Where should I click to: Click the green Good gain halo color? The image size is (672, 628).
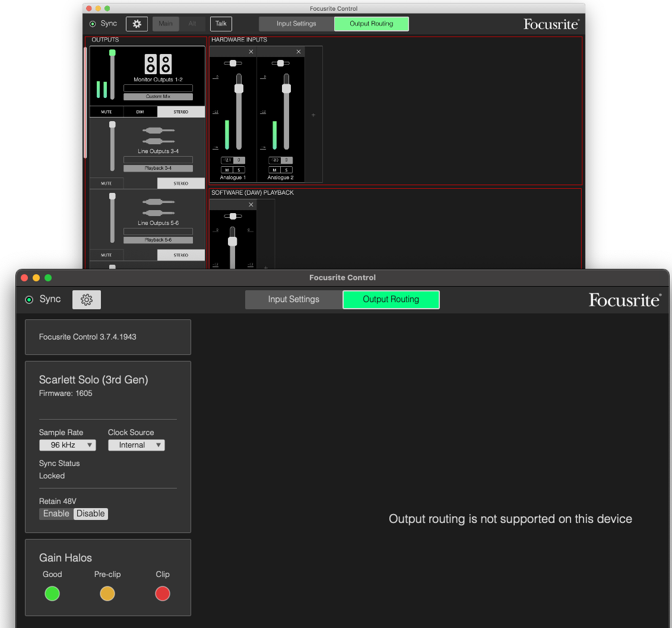click(x=52, y=594)
